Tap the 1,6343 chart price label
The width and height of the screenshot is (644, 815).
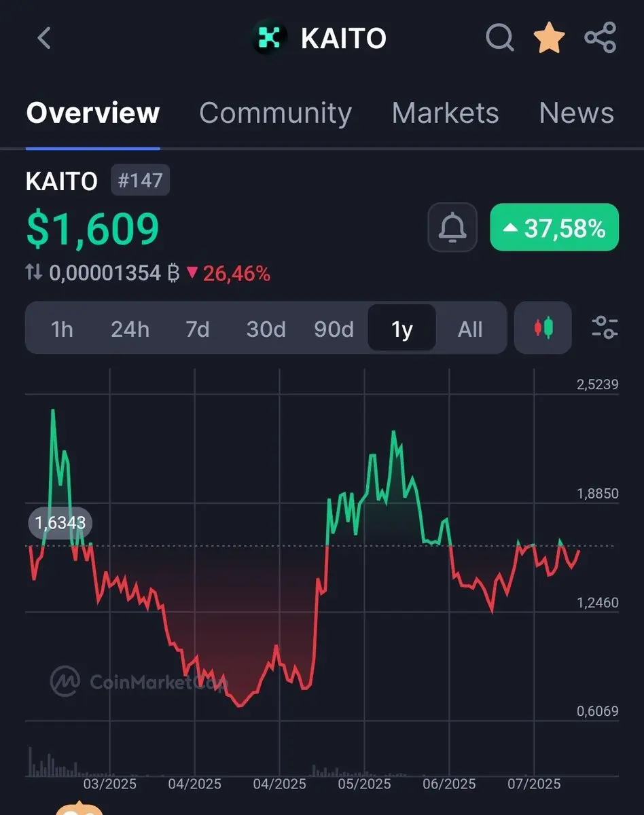click(60, 523)
